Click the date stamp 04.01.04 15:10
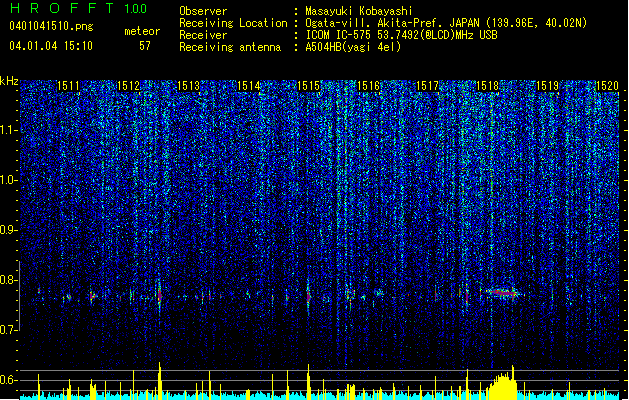This screenshot has height=400, width=629. click(x=51, y=45)
